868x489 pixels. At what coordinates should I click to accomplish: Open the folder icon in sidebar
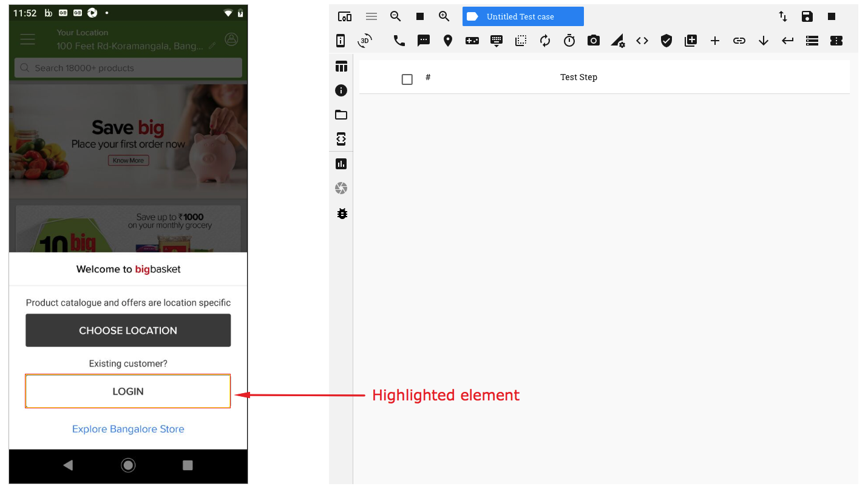click(x=341, y=115)
